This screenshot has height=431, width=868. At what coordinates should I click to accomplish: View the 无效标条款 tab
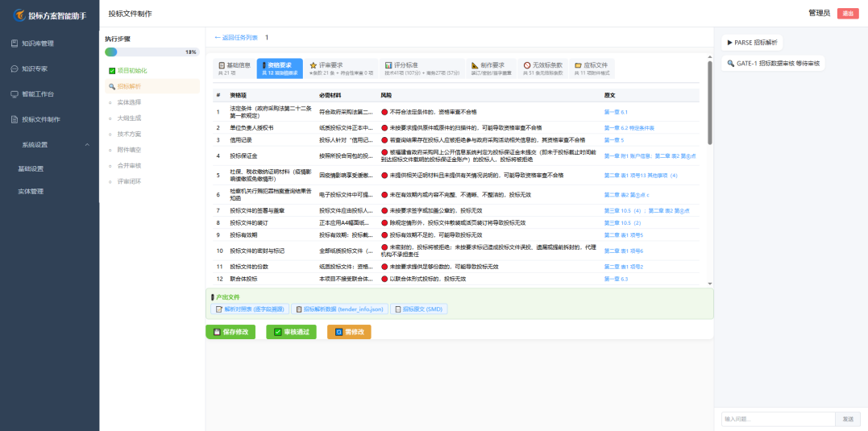[x=543, y=68]
